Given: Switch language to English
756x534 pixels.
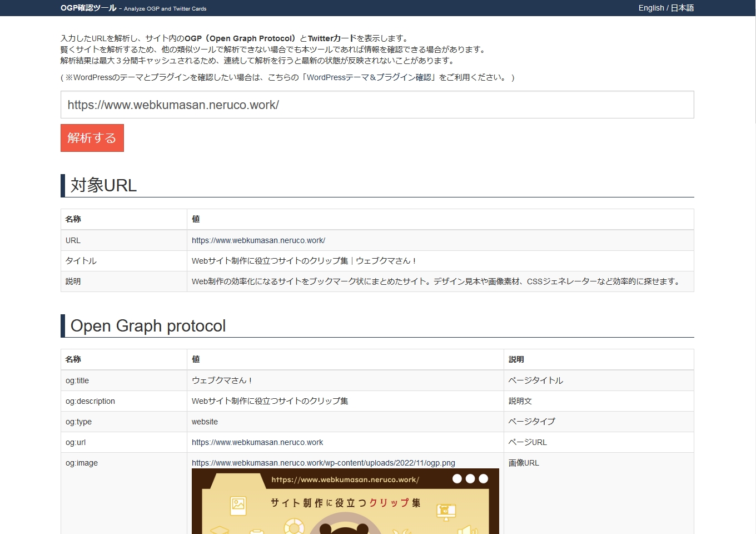Looking at the screenshot, I should click(x=651, y=8).
